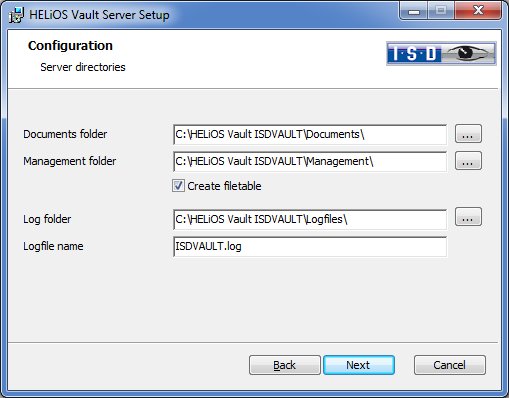Browse for the Management folder
509x398 pixels.
pos(468,161)
